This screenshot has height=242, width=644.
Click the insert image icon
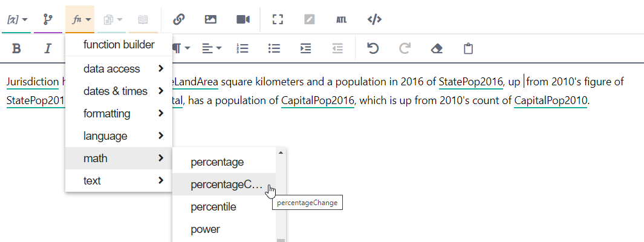[210, 19]
